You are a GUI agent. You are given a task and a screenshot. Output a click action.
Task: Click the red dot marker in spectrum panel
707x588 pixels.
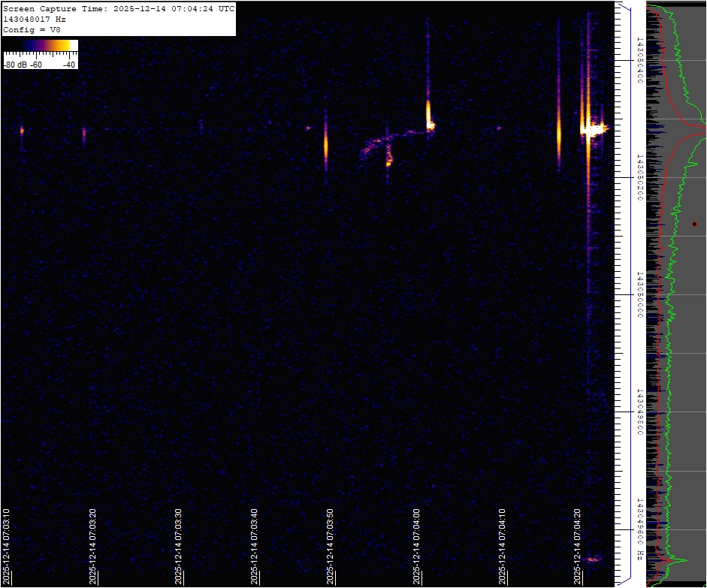point(694,223)
